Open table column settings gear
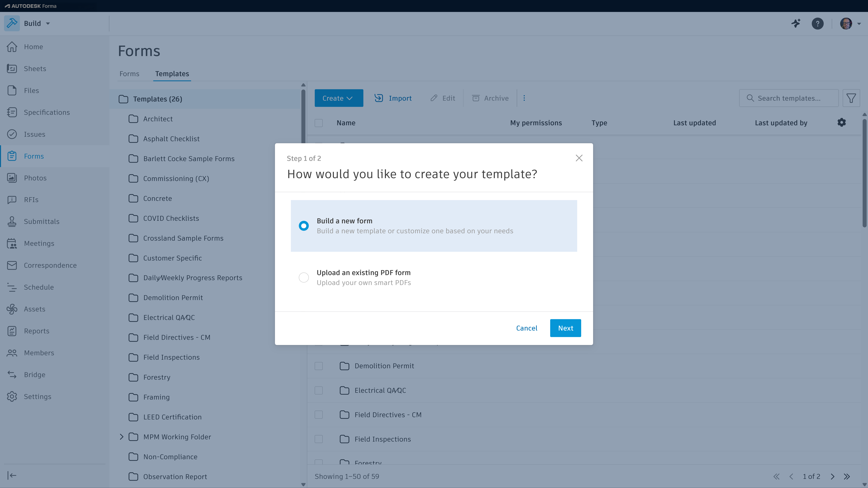This screenshot has width=868, height=488. (x=841, y=123)
